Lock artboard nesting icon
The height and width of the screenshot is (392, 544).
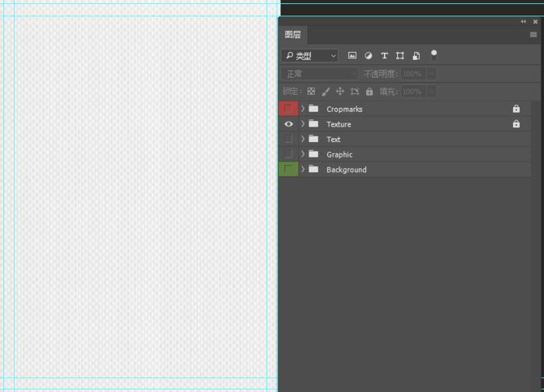pos(354,91)
